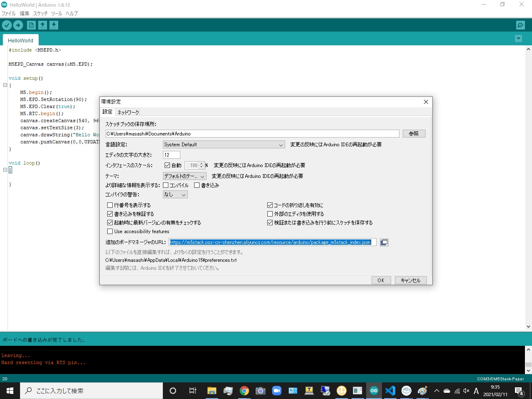Open the ツール menu
This screenshot has height=399, width=532.
pyautogui.click(x=57, y=13)
